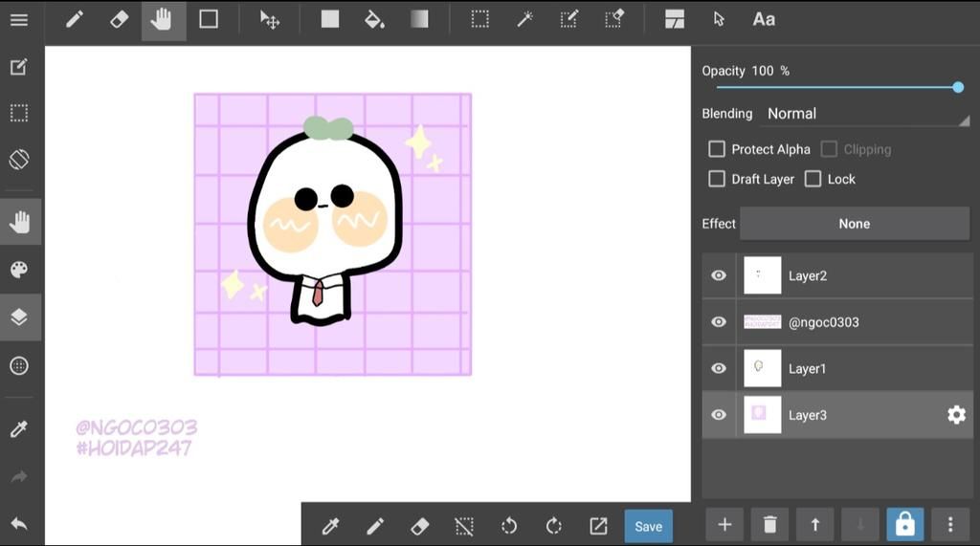Select the rectangular Select tool
This screenshot has width=980, height=546.
coord(480,19)
